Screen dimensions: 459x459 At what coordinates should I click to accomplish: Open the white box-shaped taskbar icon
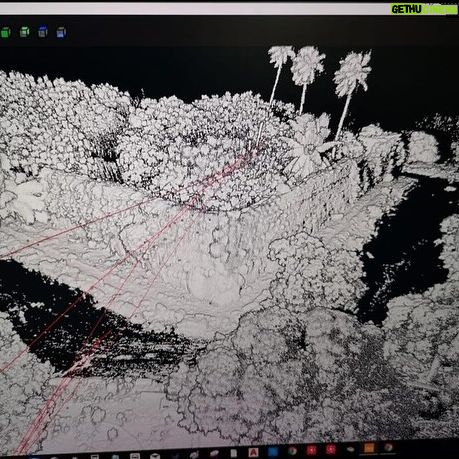pyautogui.click(x=155, y=456)
